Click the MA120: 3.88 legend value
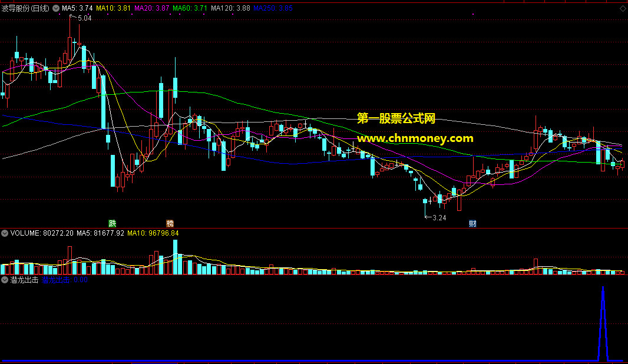The height and width of the screenshot is (364, 628). click(x=230, y=8)
